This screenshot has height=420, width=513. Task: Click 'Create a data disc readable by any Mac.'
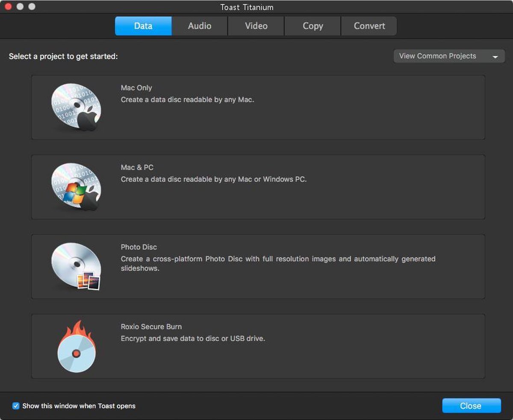click(x=188, y=100)
